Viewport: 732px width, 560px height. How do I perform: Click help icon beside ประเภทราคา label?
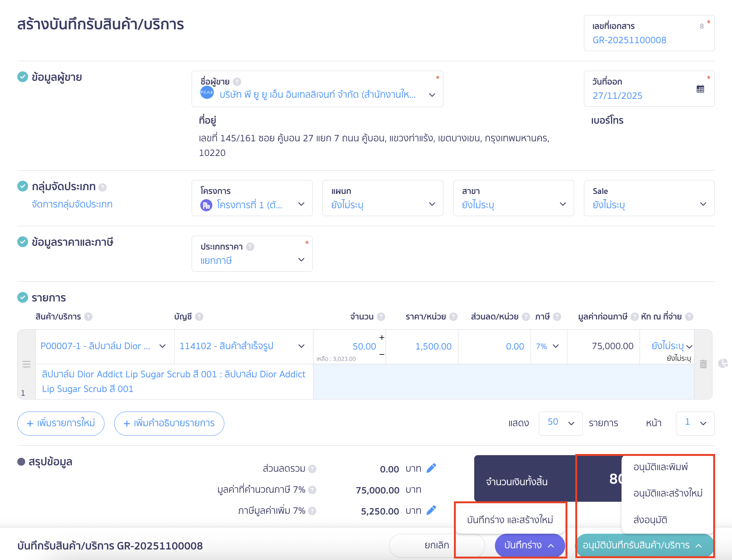click(250, 247)
